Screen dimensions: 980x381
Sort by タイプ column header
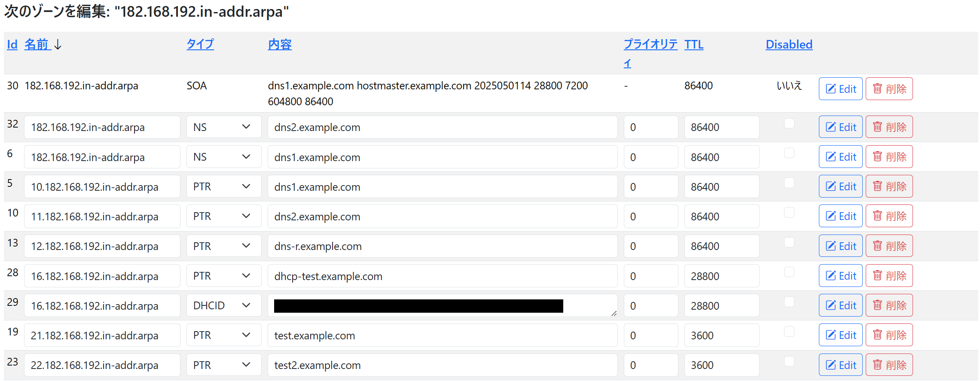tap(200, 44)
